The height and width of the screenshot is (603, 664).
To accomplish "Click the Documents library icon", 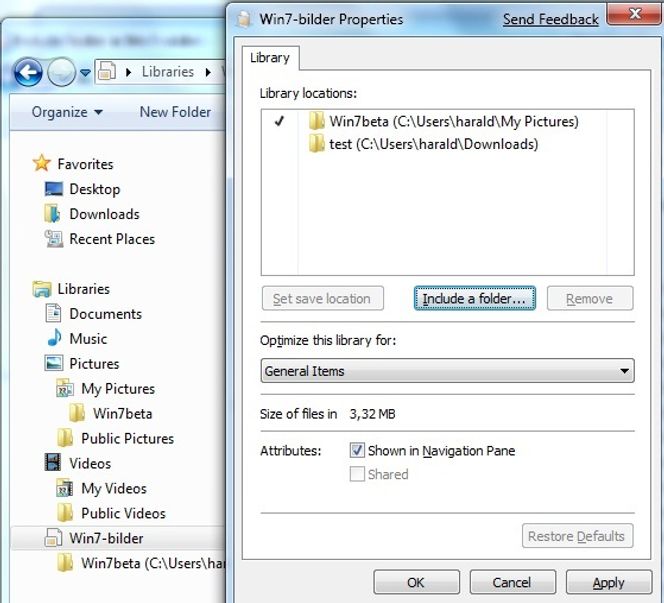I will pyautogui.click(x=53, y=313).
